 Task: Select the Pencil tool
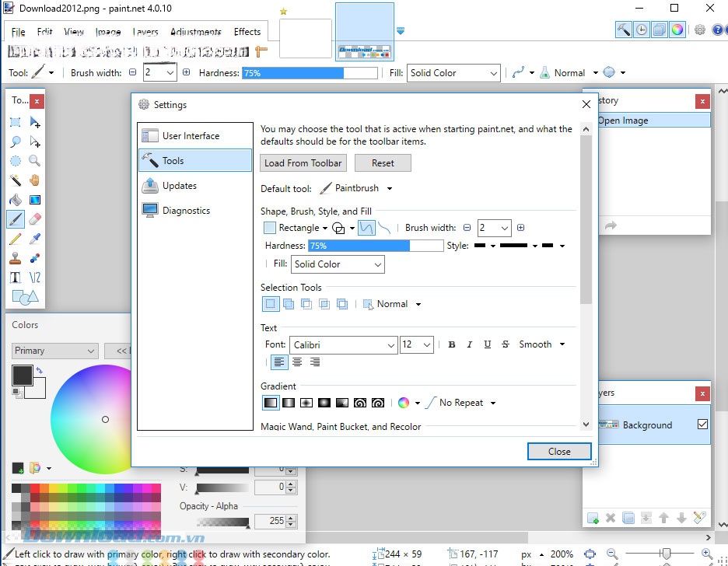tap(16, 239)
